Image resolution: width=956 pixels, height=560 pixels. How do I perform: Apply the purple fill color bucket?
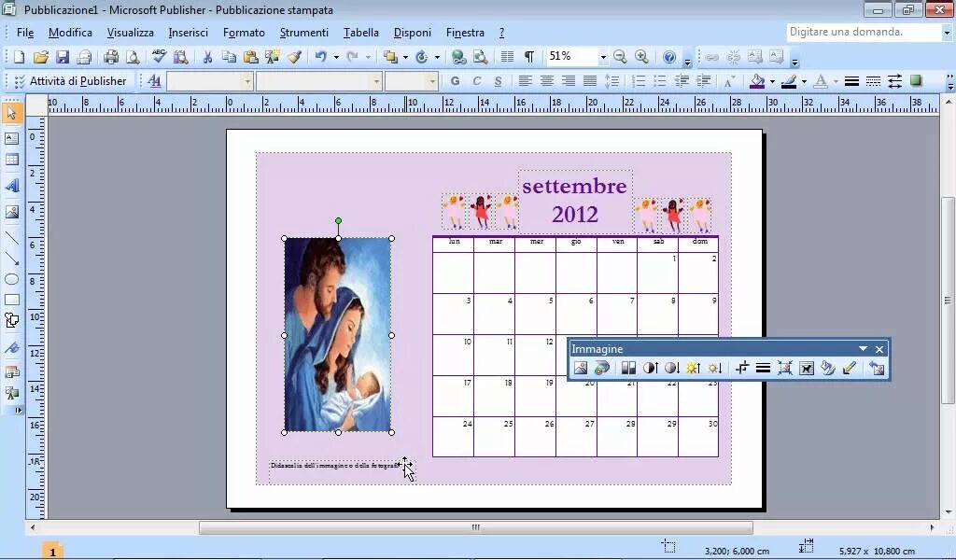coord(758,81)
